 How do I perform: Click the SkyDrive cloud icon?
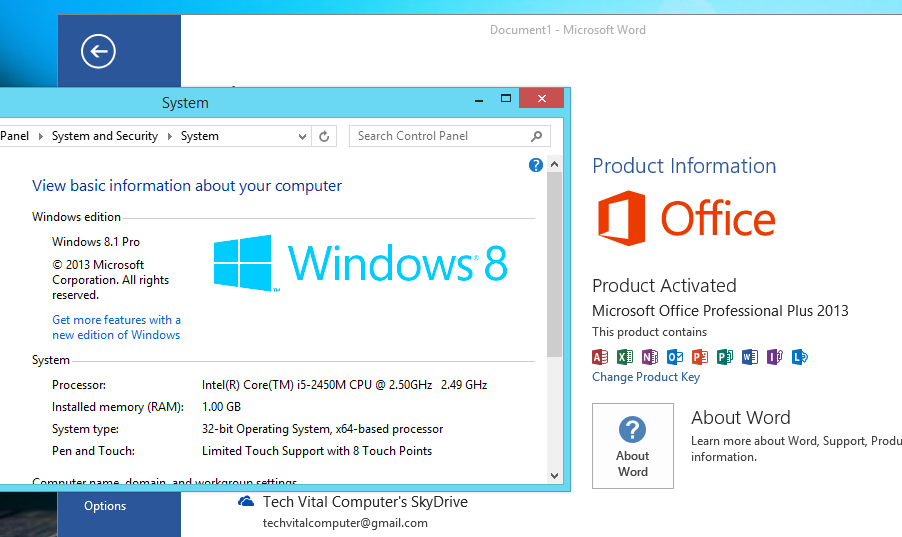pyautogui.click(x=246, y=501)
